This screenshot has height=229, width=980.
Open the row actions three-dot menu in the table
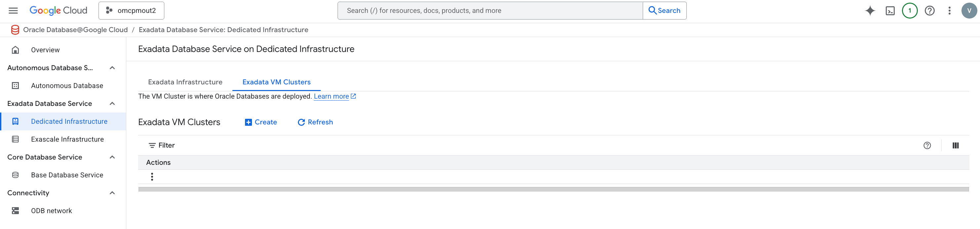tap(152, 176)
